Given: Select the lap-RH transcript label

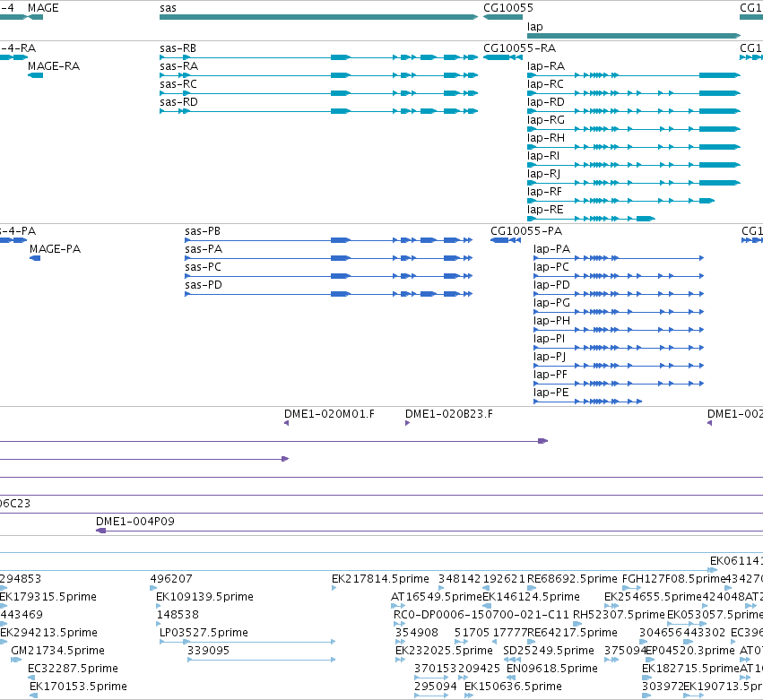Looking at the screenshot, I should click(546, 138).
